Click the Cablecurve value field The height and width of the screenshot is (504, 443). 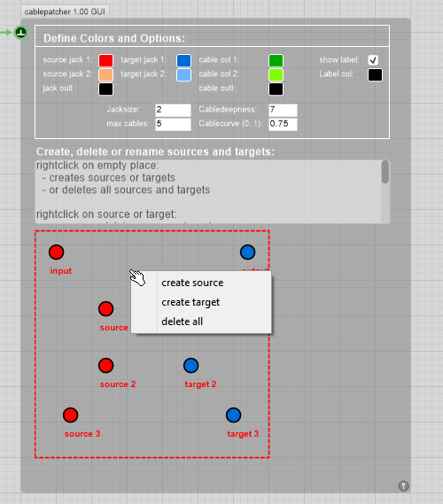pos(283,124)
